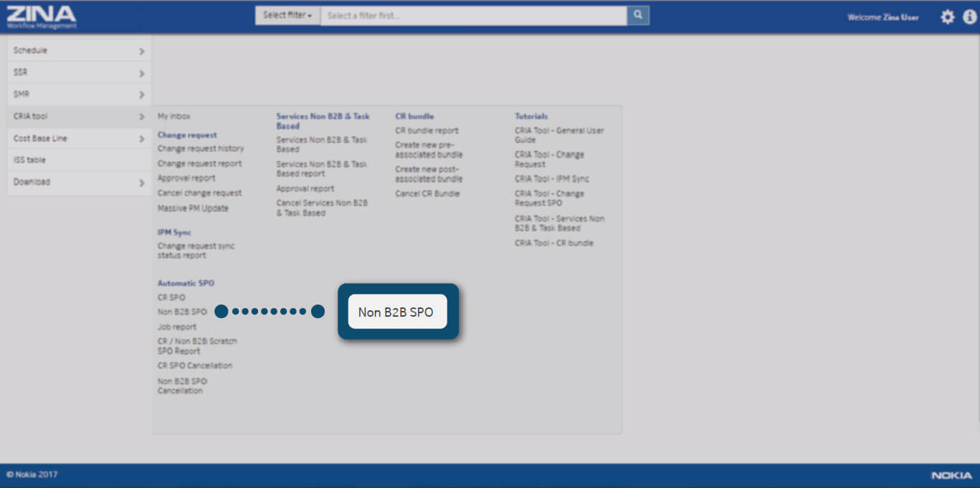Open the settings gear icon

click(x=947, y=17)
